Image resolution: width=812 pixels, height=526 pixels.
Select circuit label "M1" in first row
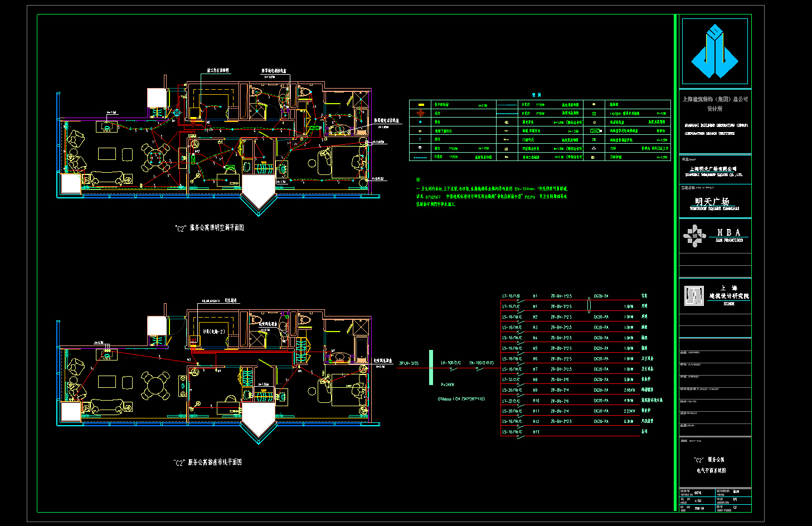click(x=535, y=296)
